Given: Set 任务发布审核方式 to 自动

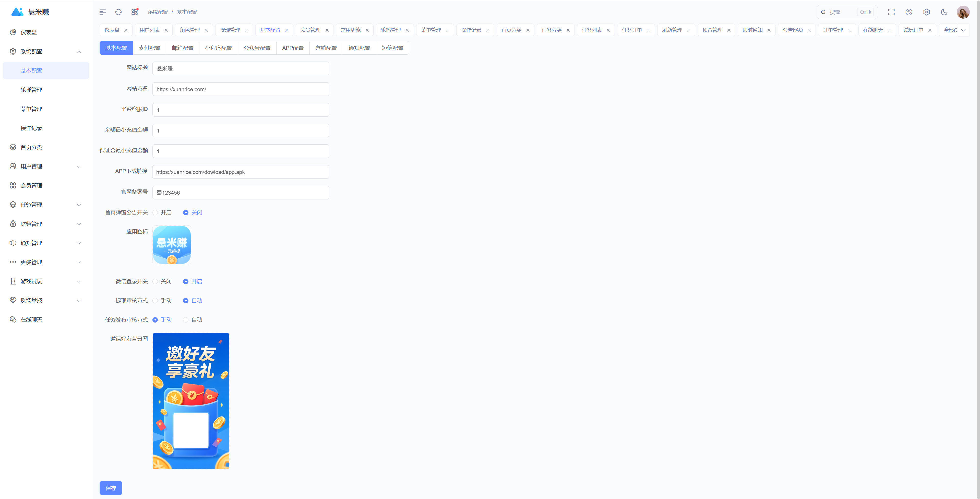Looking at the screenshot, I should click(186, 320).
